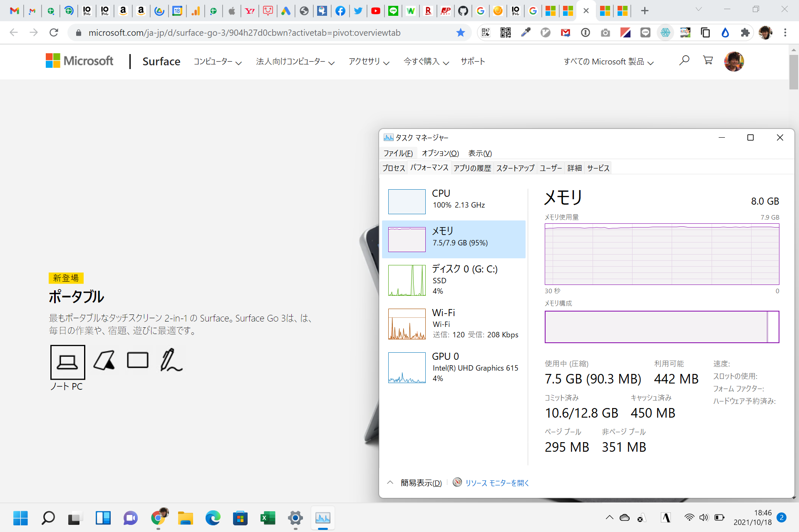Select GPU 0 in performance list

[454, 367]
